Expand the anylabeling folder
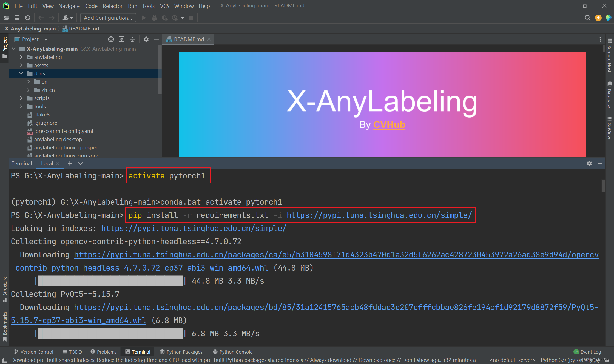 (21, 57)
